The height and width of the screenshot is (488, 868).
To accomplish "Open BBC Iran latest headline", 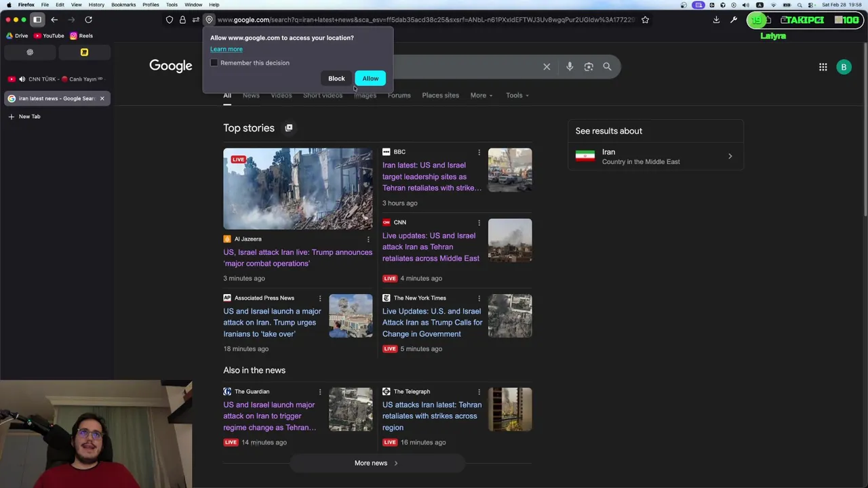I will tap(431, 177).
